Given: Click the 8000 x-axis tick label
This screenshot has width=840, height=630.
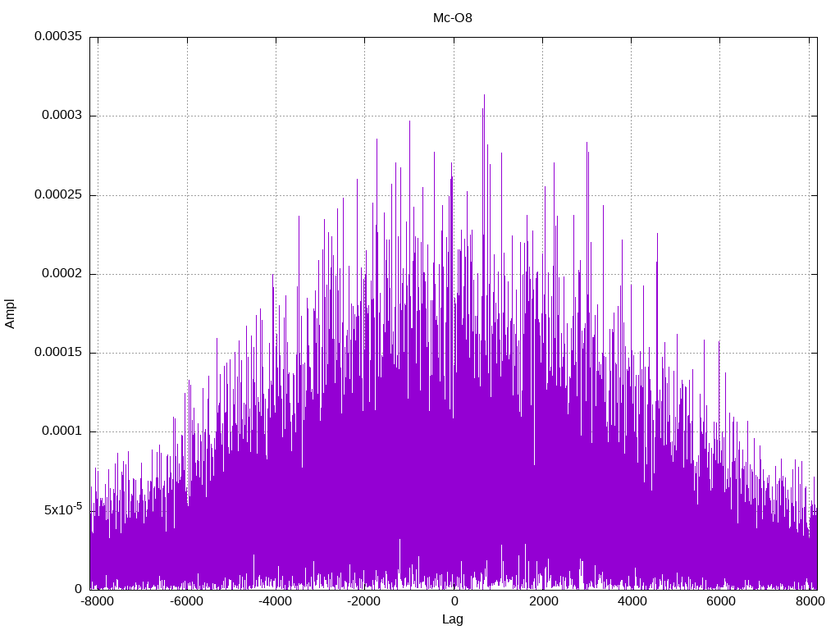Looking at the screenshot, I should tap(809, 602).
